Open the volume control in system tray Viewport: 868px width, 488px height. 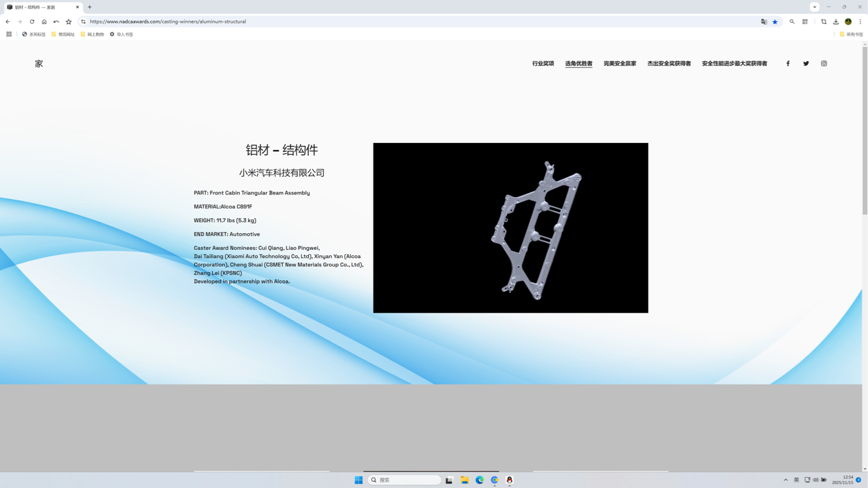coord(815,480)
